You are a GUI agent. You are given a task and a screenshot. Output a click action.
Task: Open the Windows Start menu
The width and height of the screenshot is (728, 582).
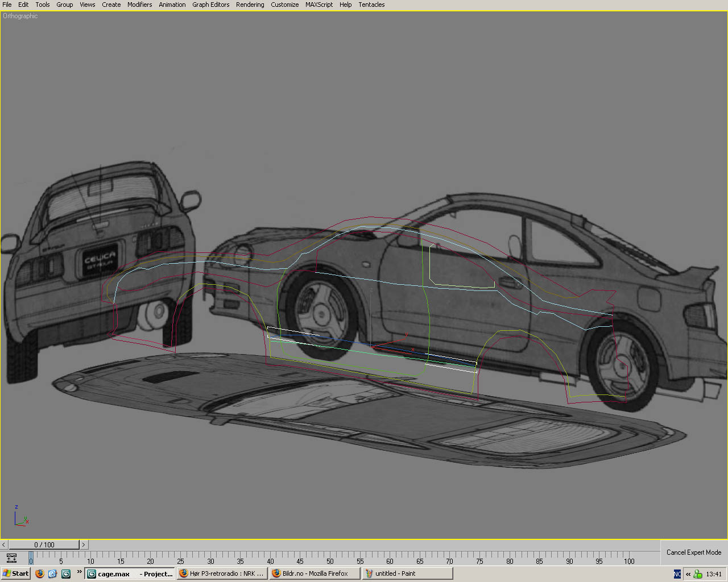point(15,573)
